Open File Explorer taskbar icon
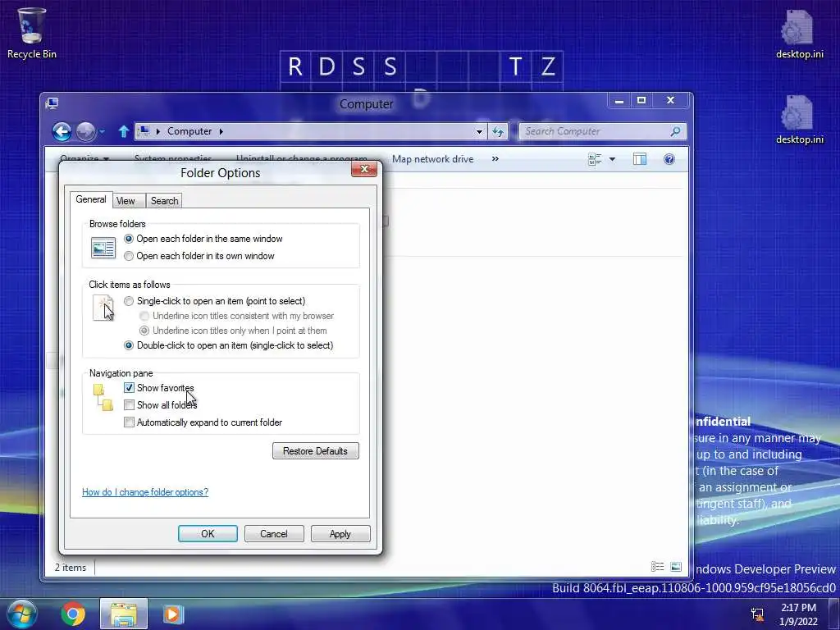This screenshot has width=840, height=630. (124, 614)
